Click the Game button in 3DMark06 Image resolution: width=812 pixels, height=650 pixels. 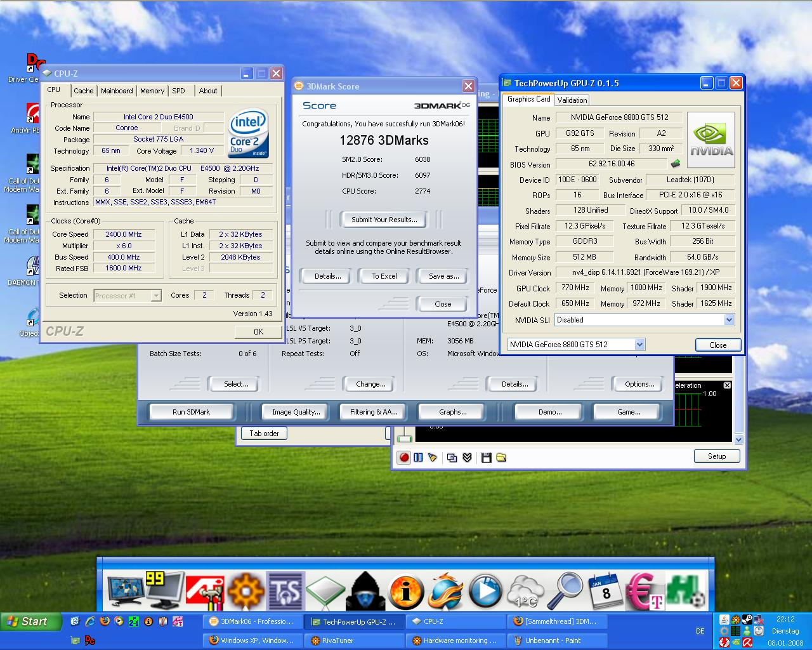[x=629, y=412]
